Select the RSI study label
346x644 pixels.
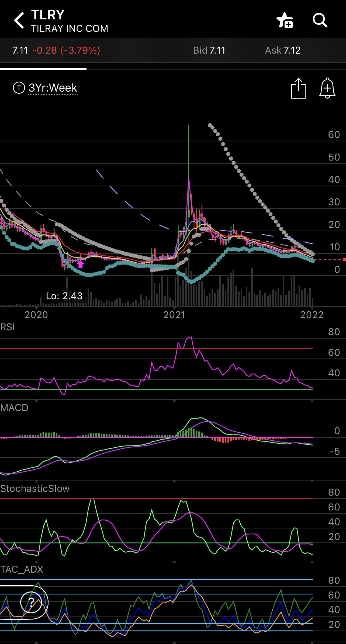(8, 327)
